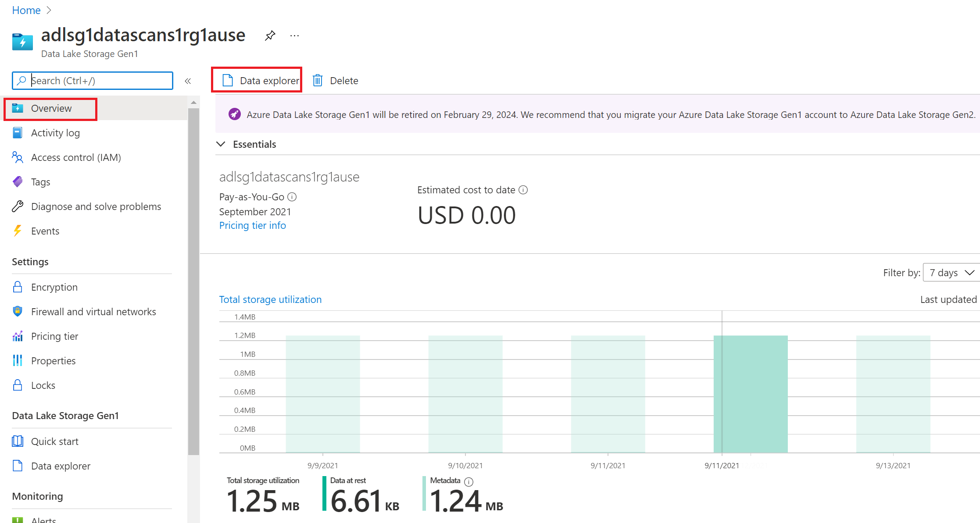The height and width of the screenshot is (523, 980).
Task: Open the Events section
Action: 45,231
